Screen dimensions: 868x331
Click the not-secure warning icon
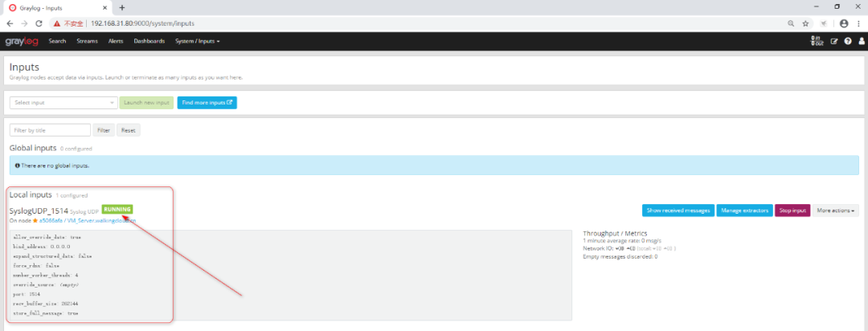tap(56, 24)
